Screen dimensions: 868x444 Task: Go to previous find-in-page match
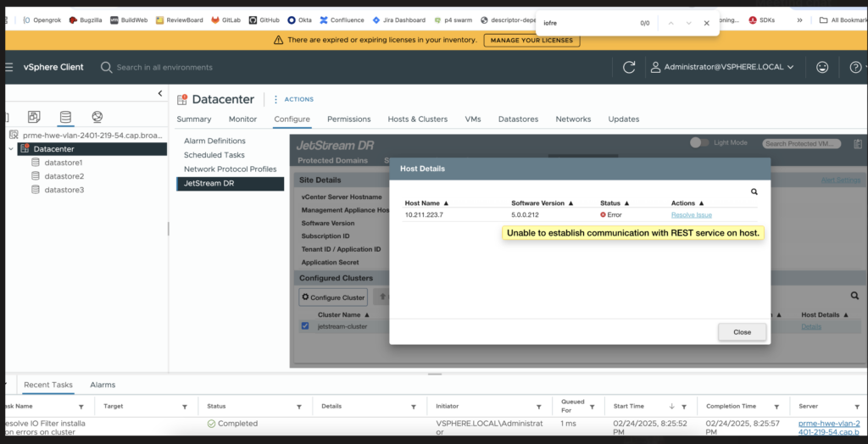tap(670, 23)
